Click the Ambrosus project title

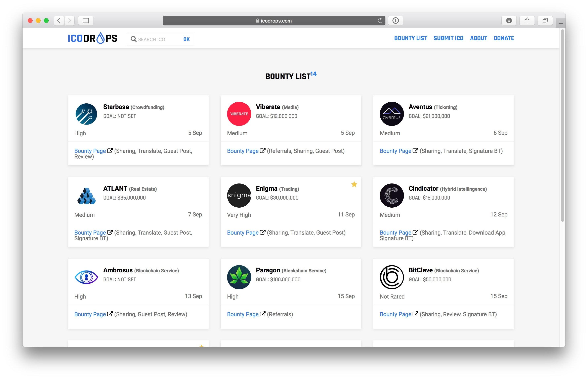tap(118, 270)
